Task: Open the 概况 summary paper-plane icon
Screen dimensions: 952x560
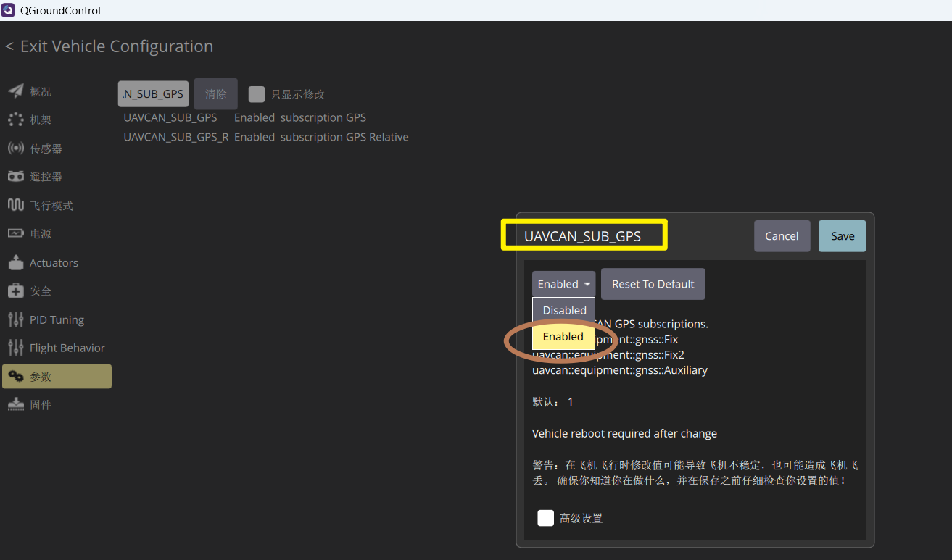Action: point(15,91)
